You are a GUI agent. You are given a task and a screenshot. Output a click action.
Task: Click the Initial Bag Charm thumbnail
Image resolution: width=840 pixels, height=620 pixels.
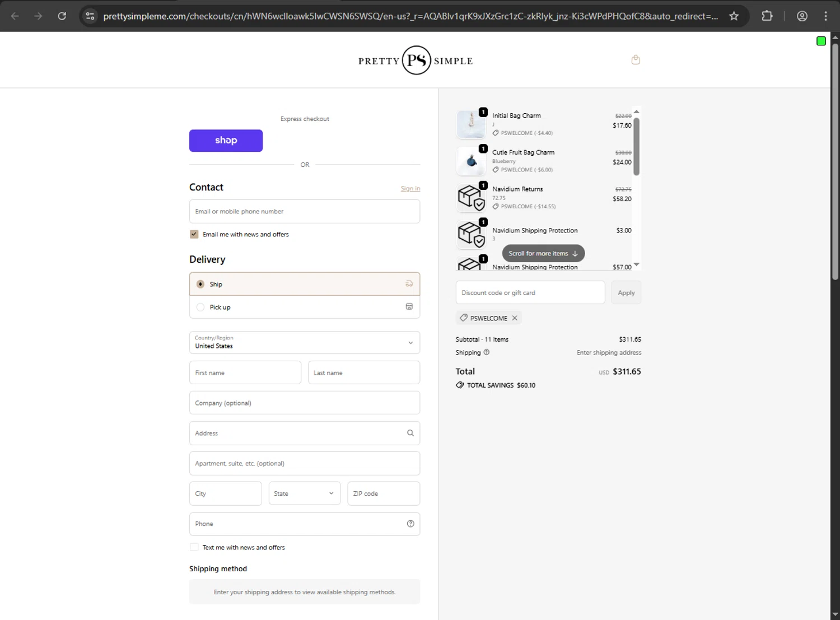click(471, 124)
